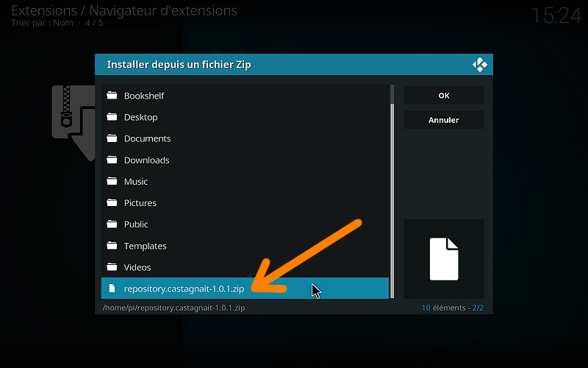Viewport: 588px width, 368px height.
Task: Click the '10 éléments - 2/2' counter
Action: tap(453, 308)
